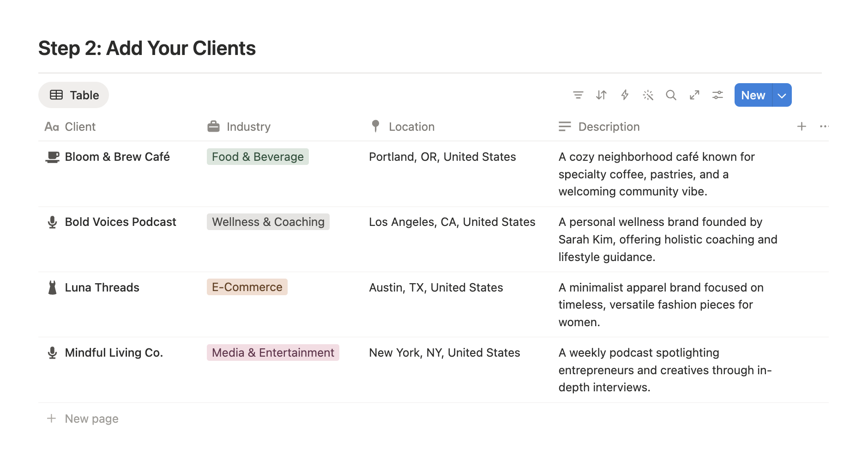
Task: Click the Portland, OR, United States cell
Action: [442, 157]
